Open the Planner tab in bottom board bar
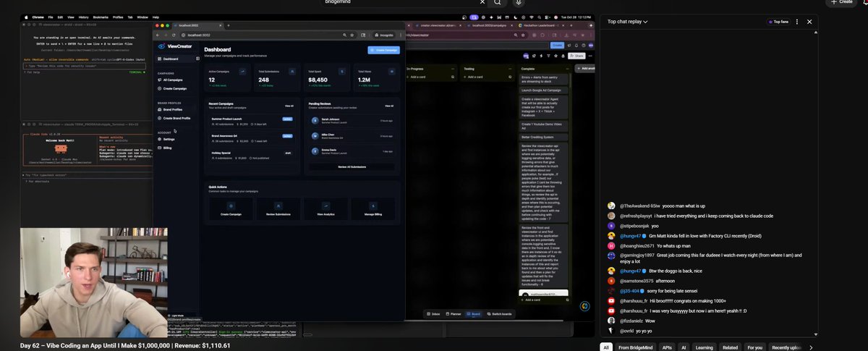868x351 pixels. coord(453,313)
